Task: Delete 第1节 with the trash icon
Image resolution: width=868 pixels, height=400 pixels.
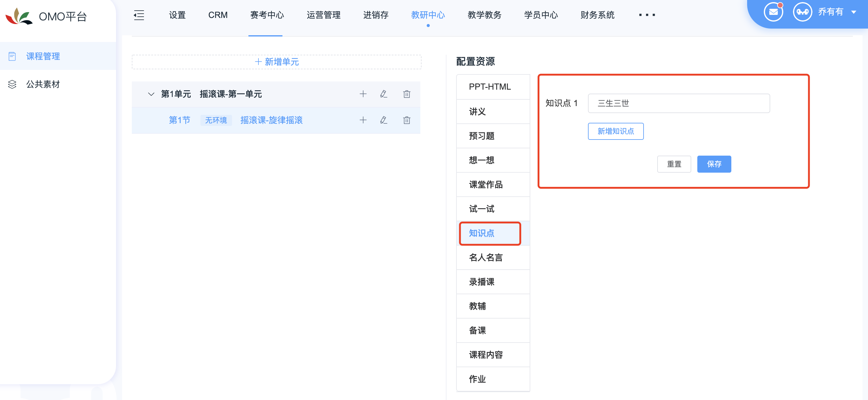Action: click(407, 120)
